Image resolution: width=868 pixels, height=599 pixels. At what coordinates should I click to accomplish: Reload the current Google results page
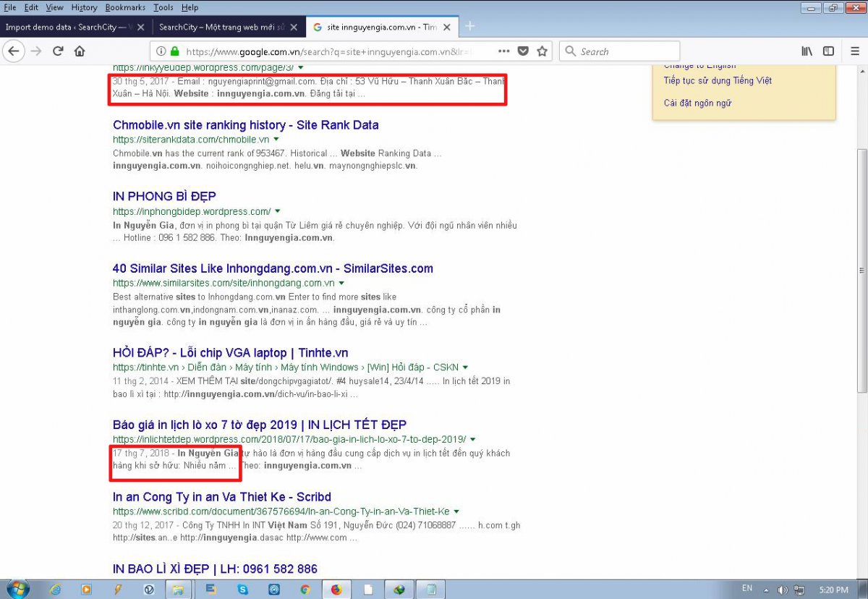pos(58,51)
